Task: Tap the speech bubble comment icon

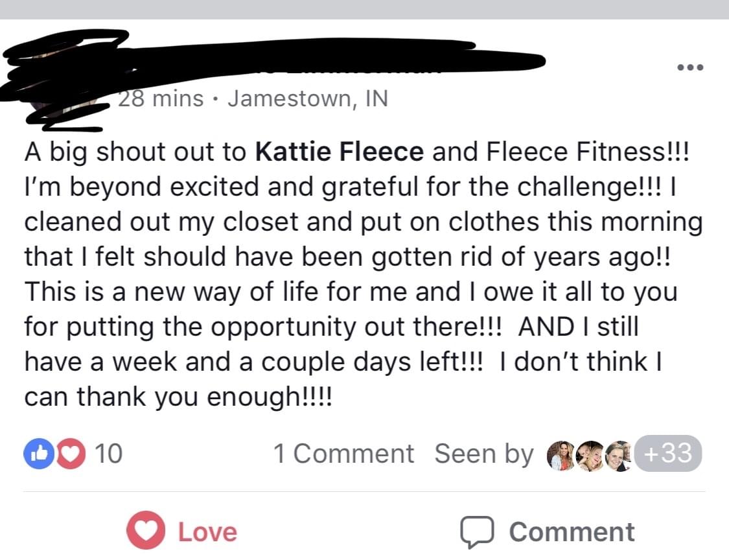Action: [477, 531]
